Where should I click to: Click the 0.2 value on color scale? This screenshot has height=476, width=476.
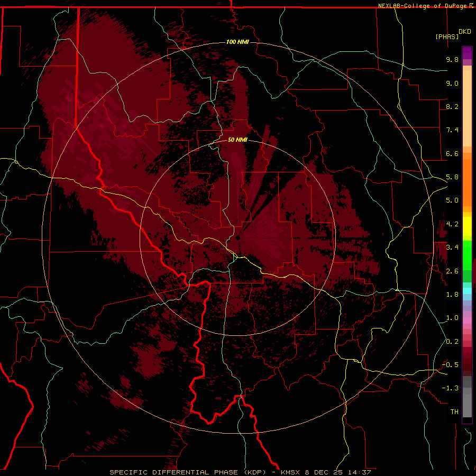[452, 342]
